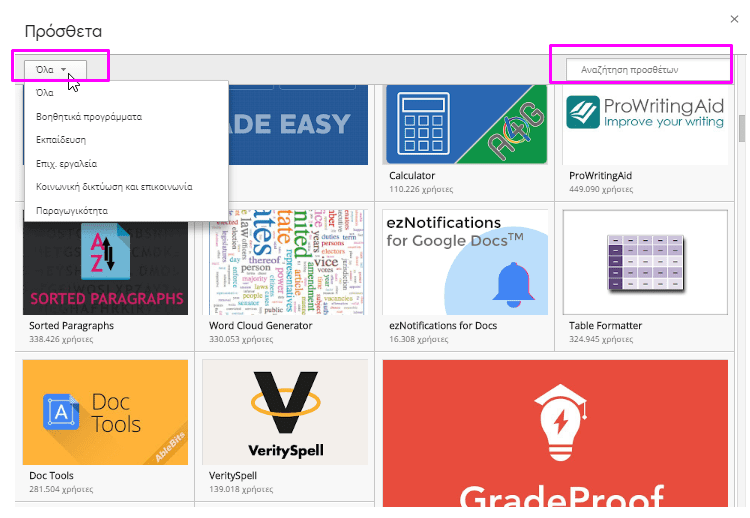
Task: Click the 139.018 χρήστες count
Action: coord(241,489)
